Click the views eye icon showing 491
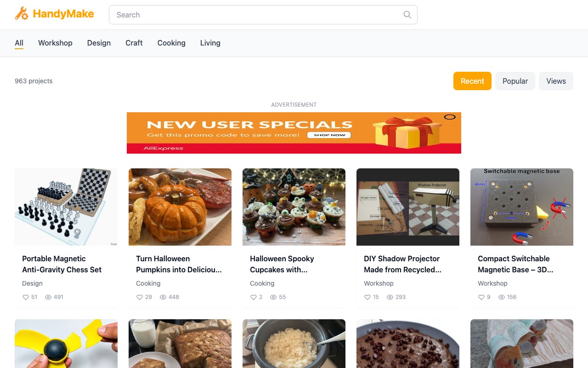 click(x=48, y=297)
